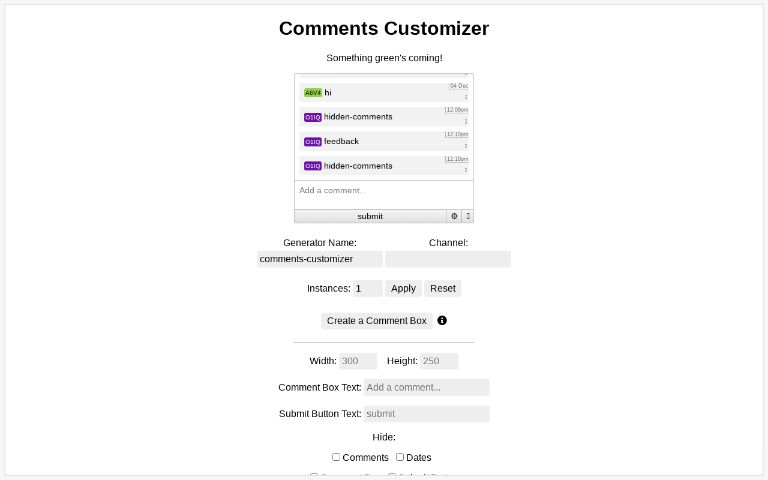Open the options dots on the feedback comment
The height and width of the screenshot is (480, 768).
tap(466, 146)
